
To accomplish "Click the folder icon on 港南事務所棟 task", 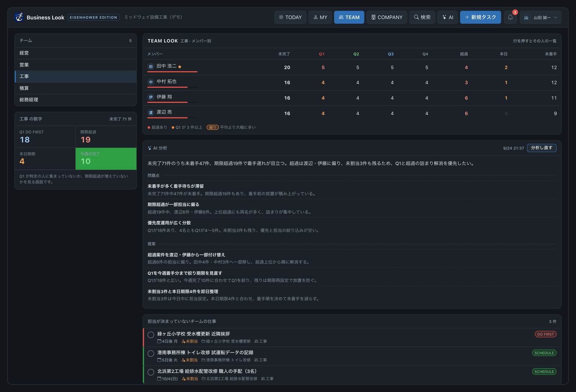I will click(x=203, y=360).
